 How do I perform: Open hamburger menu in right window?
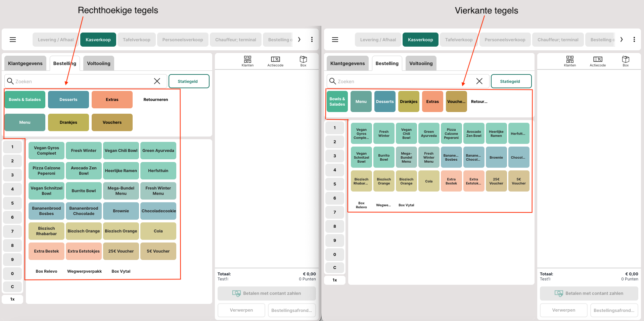(x=335, y=40)
